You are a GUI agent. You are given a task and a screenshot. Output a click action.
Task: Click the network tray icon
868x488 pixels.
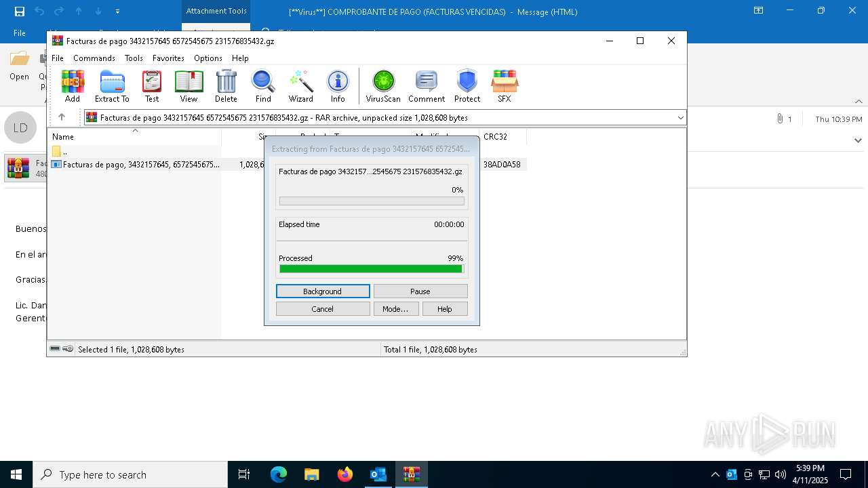click(x=764, y=474)
